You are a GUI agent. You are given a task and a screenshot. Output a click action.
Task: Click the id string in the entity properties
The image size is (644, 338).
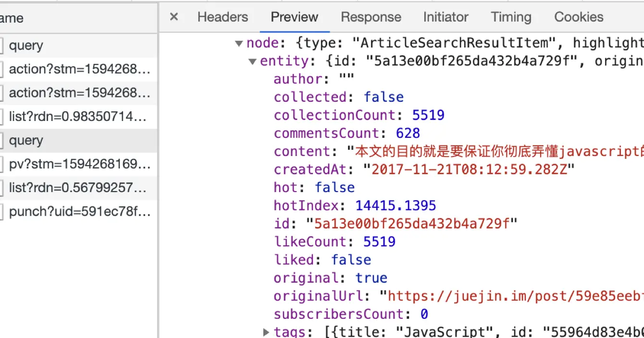(x=411, y=224)
